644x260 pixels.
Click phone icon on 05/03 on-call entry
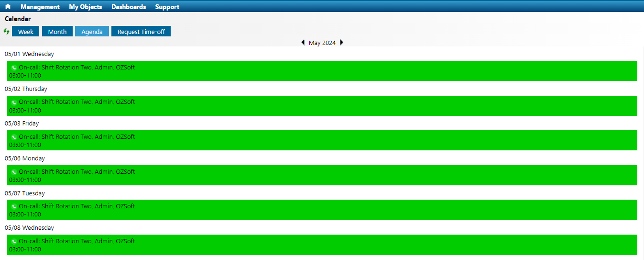[14, 137]
